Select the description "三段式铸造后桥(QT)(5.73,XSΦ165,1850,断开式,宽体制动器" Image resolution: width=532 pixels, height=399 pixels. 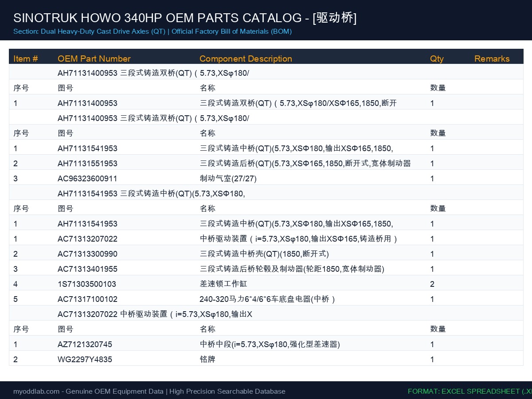point(305,164)
